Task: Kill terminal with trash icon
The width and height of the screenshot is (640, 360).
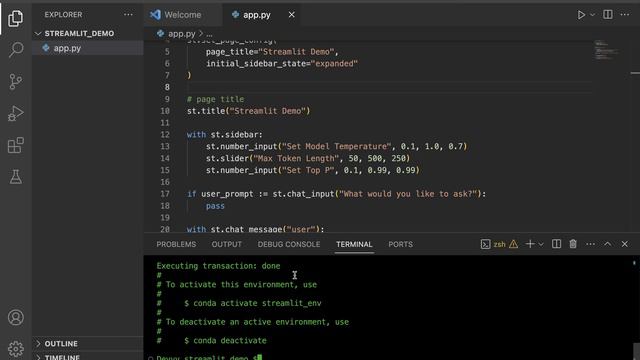Action: click(x=573, y=244)
